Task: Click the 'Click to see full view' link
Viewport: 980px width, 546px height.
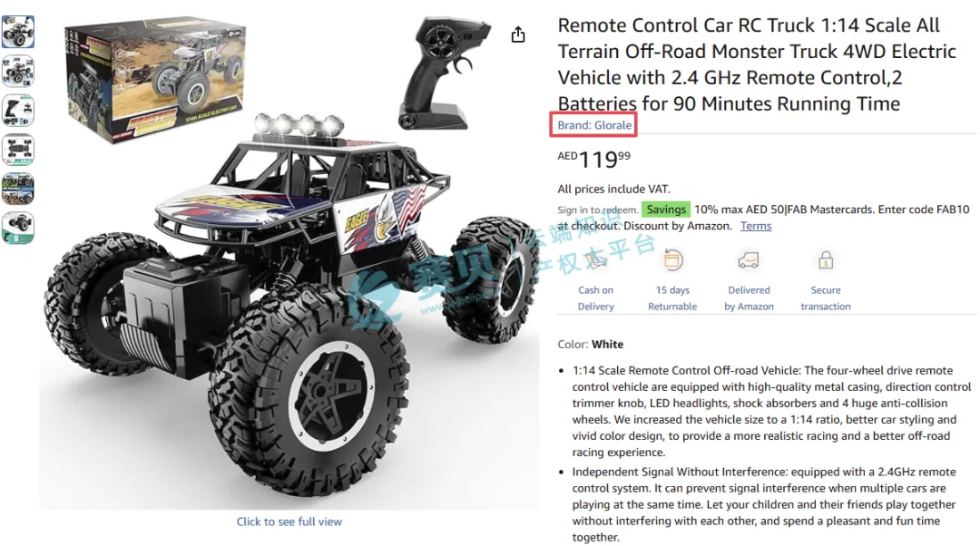Action: [x=289, y=522]
